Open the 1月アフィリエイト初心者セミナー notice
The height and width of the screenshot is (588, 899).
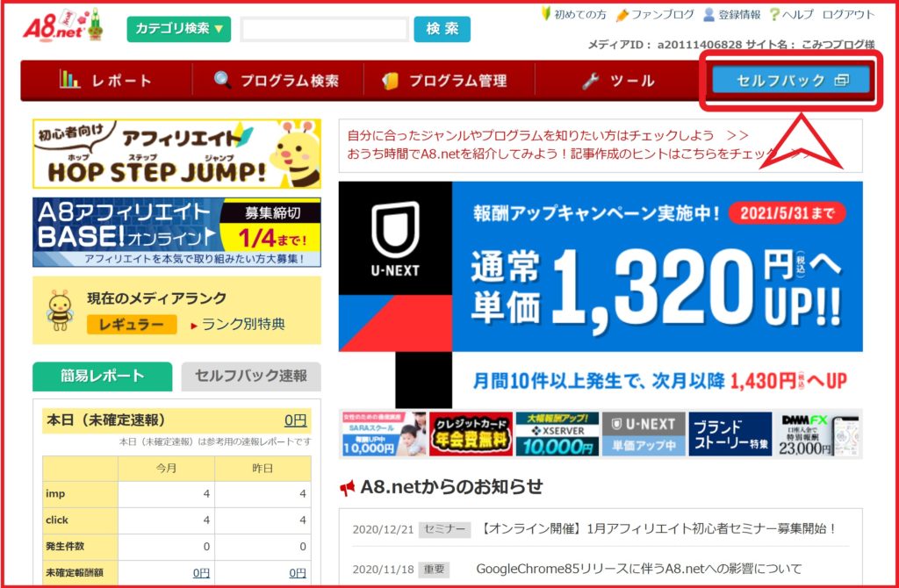tap(657, 528)
